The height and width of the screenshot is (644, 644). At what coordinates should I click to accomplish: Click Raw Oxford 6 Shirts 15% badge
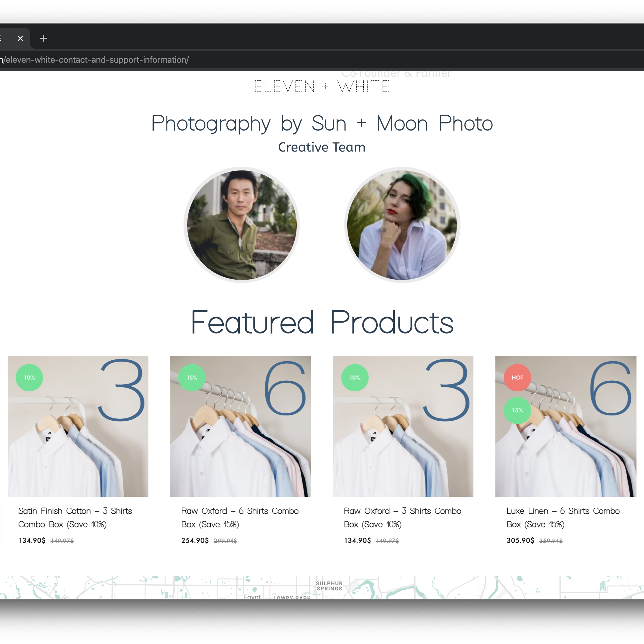tap(192, 377)
